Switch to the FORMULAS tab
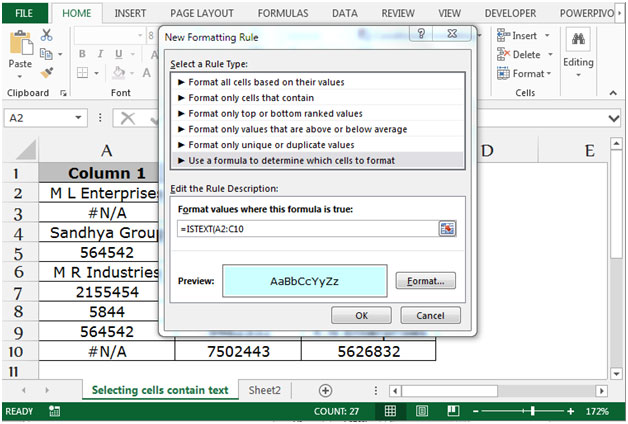This screenshot has width=628, height=424. click(283, 13)
